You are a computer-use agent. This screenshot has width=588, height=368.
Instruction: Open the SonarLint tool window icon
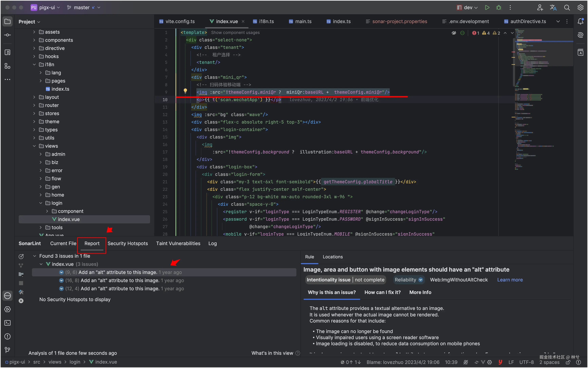coord(7,296)
